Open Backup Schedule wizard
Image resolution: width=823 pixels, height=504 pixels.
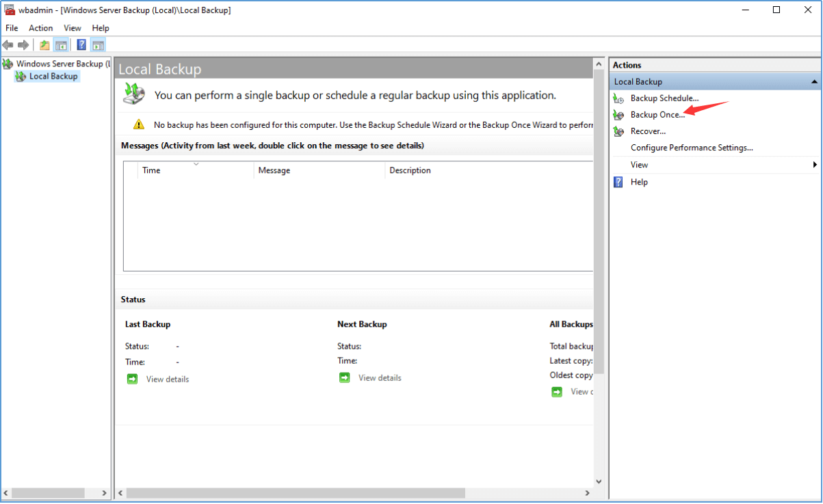[664, 98]
